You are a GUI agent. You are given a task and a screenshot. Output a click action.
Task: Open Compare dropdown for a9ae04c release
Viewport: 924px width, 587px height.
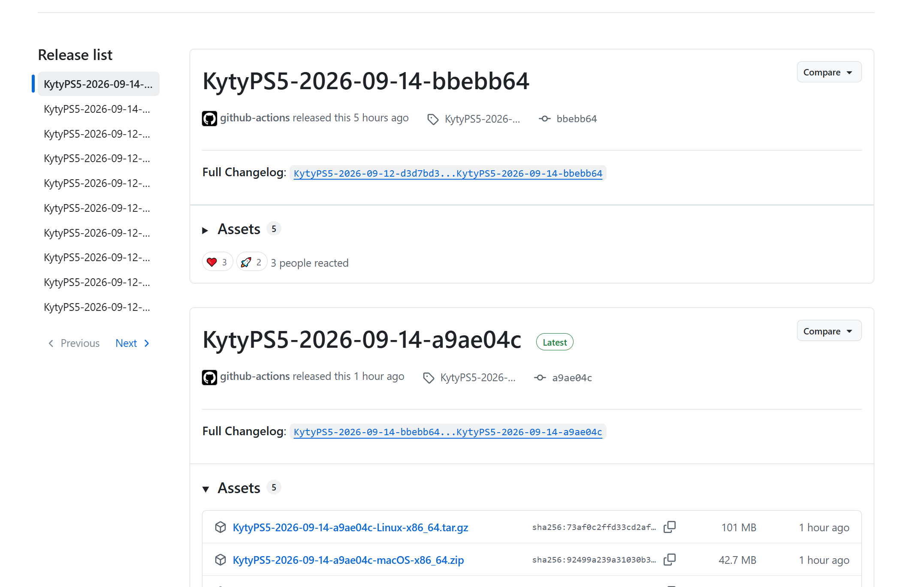coord(829,331)
